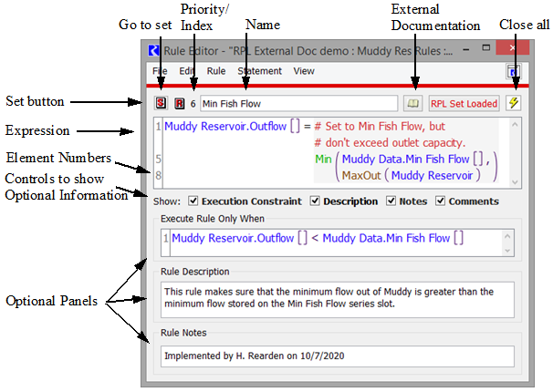Click the workspace icon right of menu bar
The width and height of the screenshot is (553, 392).
click(x=513, y=71)
